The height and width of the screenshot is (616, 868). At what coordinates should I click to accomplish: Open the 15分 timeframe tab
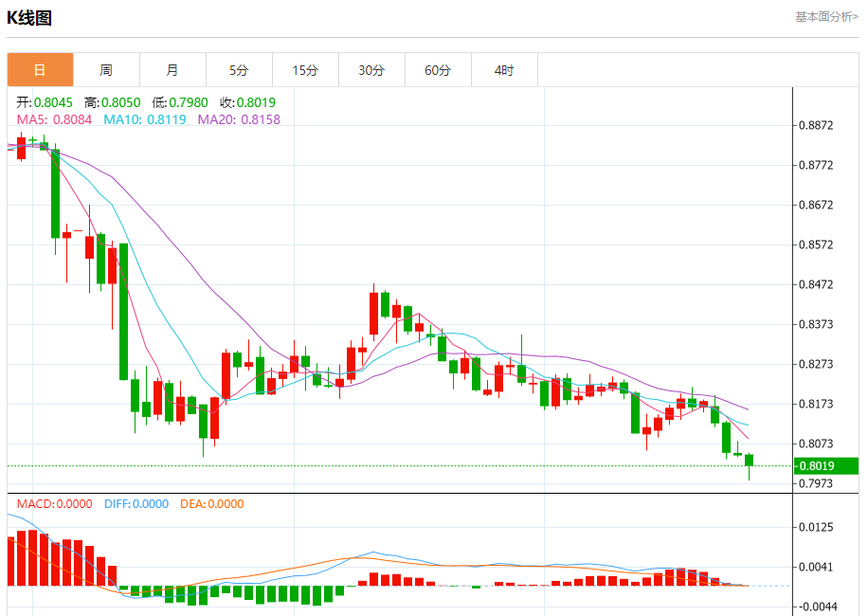[305, 70]
